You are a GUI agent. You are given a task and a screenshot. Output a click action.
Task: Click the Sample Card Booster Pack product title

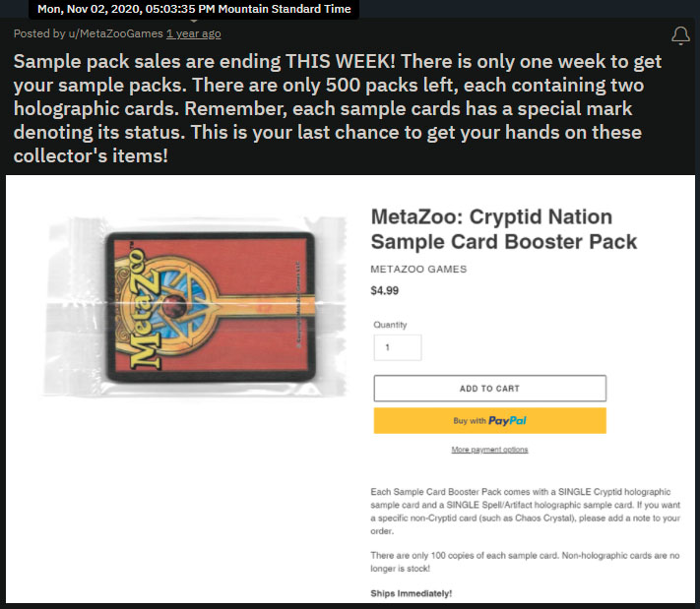503,229
